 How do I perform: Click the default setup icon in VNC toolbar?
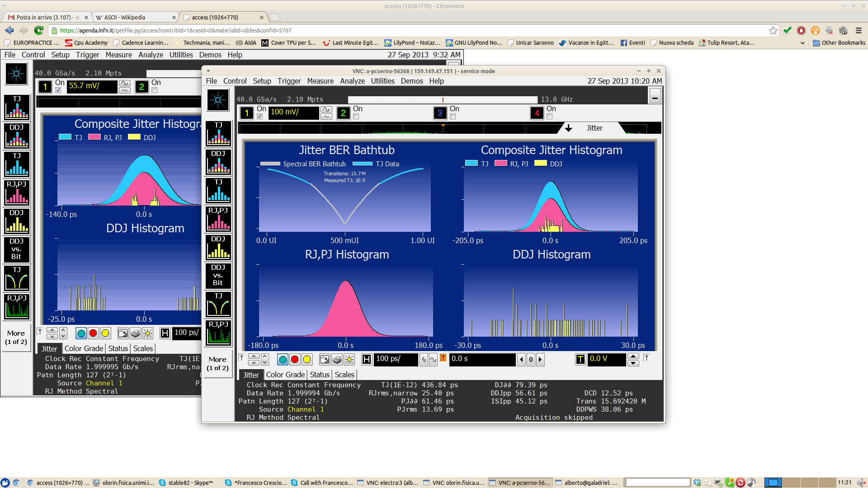coord(337,359)
